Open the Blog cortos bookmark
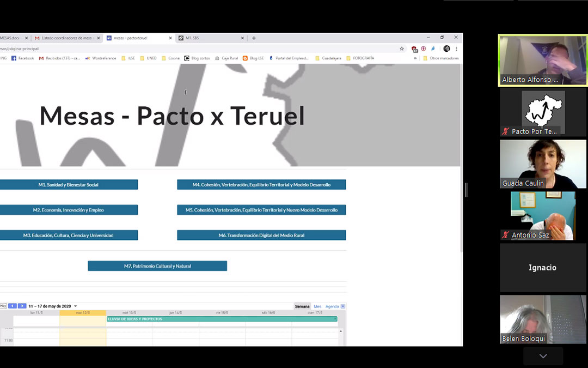The image size is (588, 368). pos(197,58)
